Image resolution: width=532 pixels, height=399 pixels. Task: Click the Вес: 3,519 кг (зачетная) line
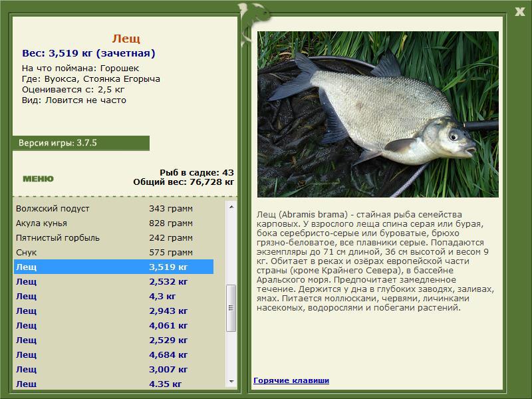coord(88,53)
